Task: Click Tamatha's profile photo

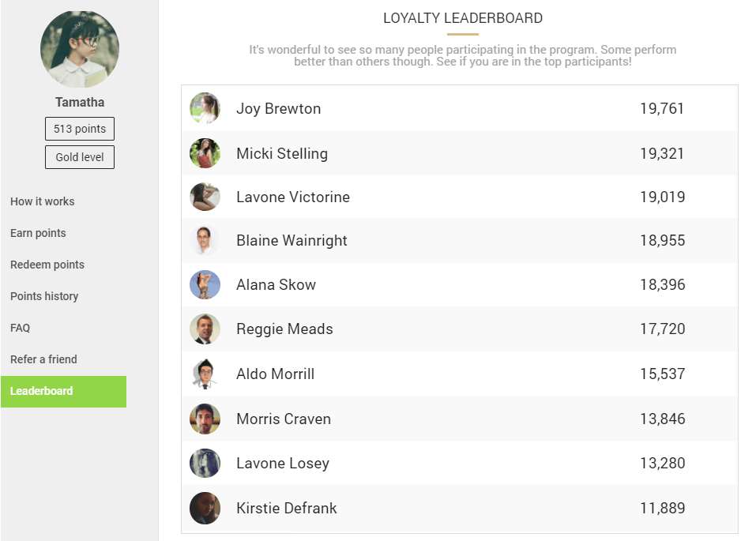Action: point(80,49)
